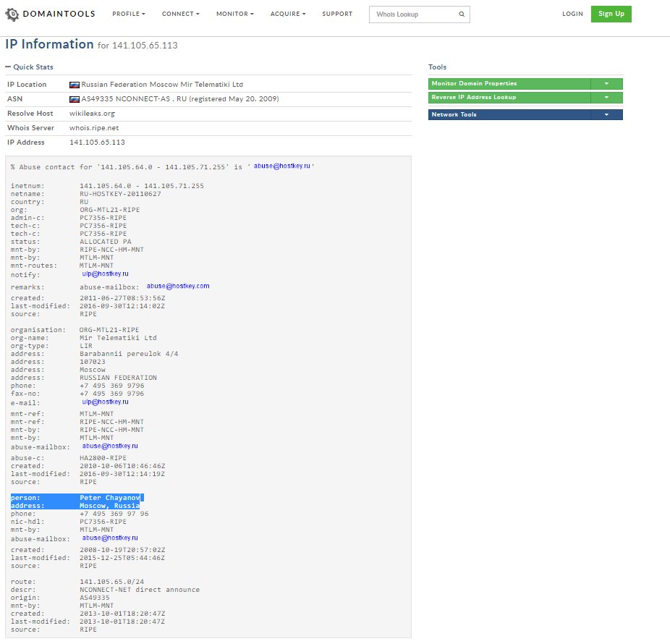Go to the Support page
The height and width of the screenshot is (644, 670).
pyautogui.click(x=337, y=14)
